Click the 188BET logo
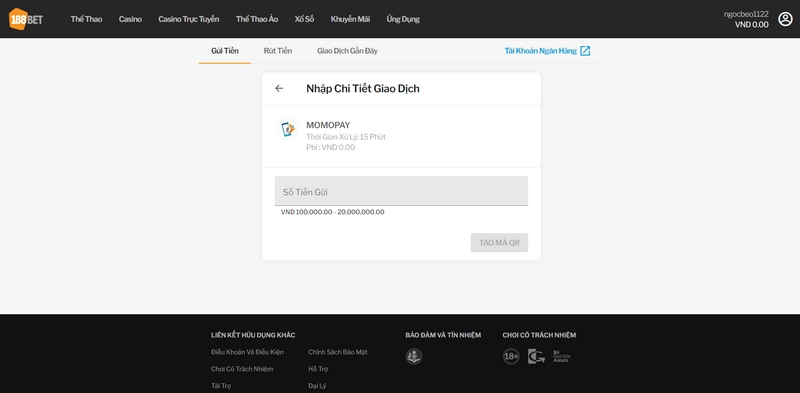The height and width of the screenshot is (393, 800). pyautogui.click(x=26, y=19)
